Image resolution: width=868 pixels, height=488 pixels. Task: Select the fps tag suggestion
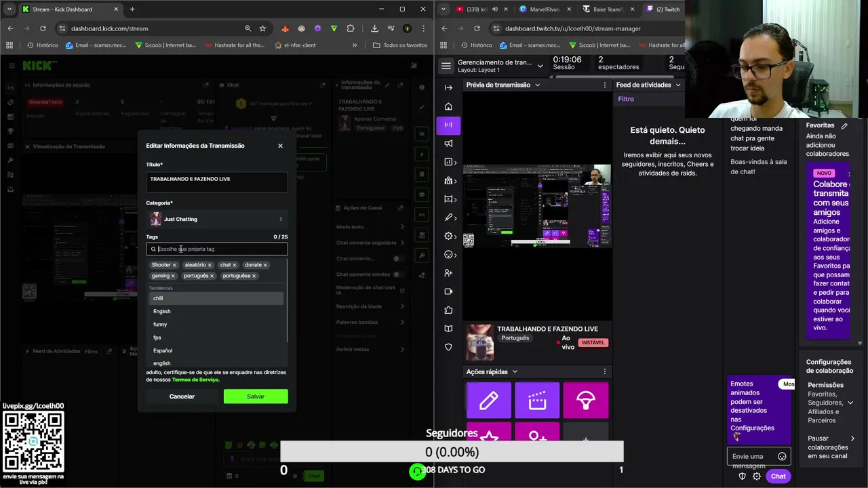coord(216,338)
